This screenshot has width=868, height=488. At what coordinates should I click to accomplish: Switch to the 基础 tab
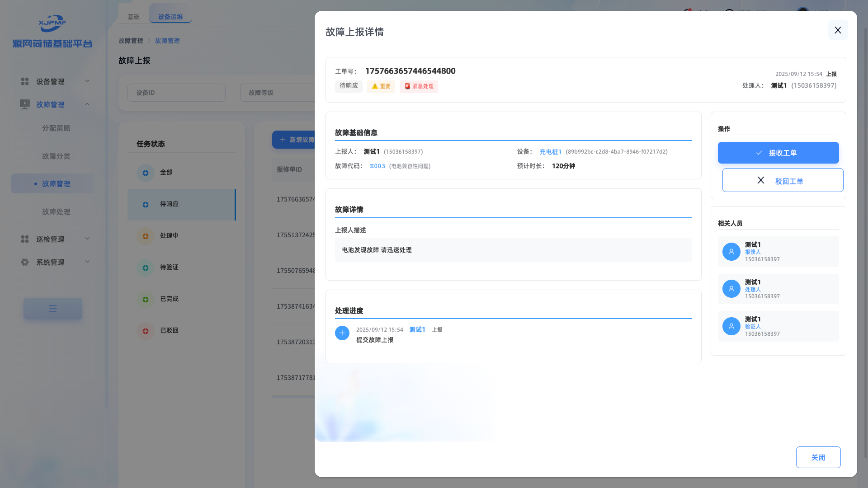pos(133,17)
